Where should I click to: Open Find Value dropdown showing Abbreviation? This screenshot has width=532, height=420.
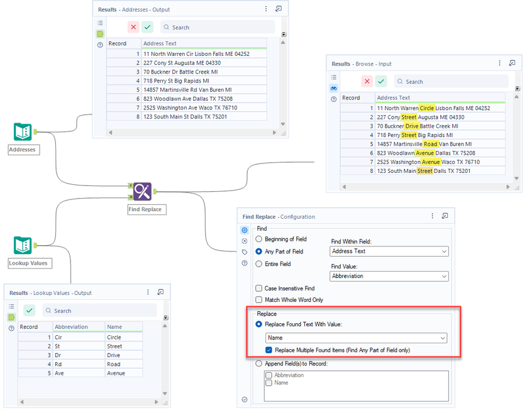pos(389,276)
